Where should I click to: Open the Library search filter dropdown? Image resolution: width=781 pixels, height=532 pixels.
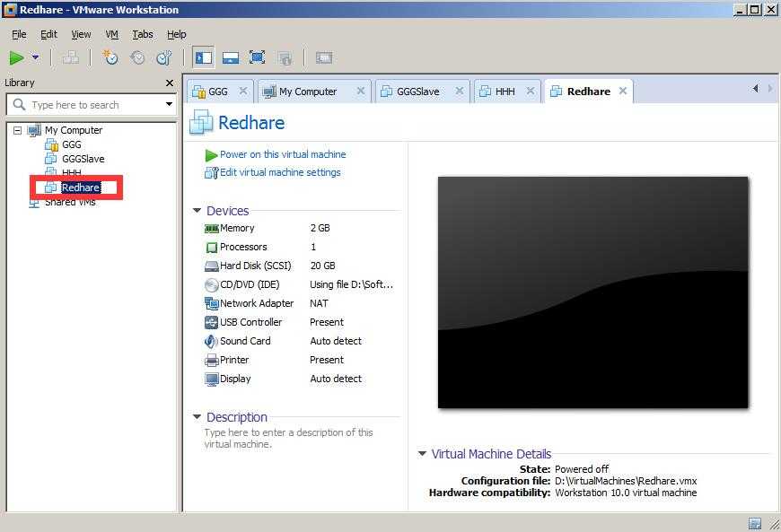(169, 104)
